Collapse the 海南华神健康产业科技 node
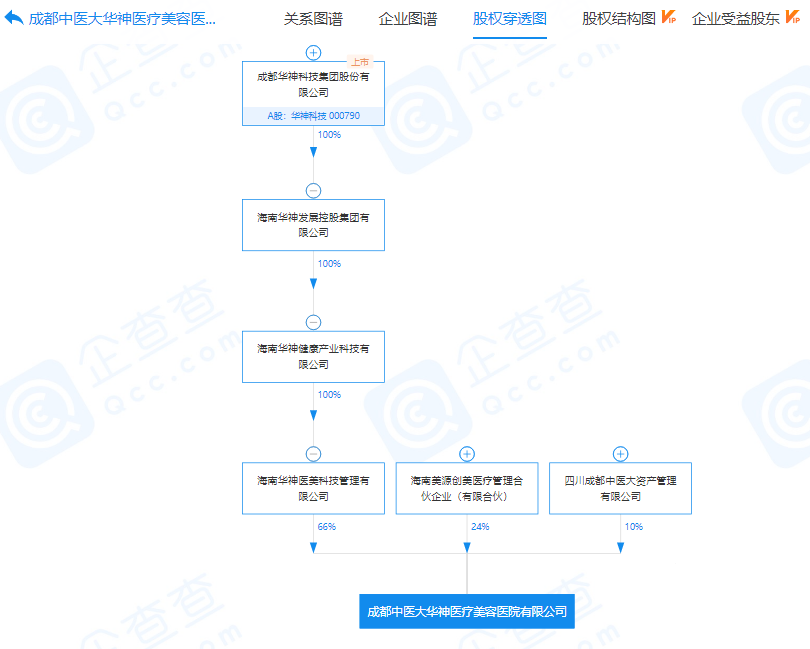The width and height of the screenshot is (810, 649). 313,322
